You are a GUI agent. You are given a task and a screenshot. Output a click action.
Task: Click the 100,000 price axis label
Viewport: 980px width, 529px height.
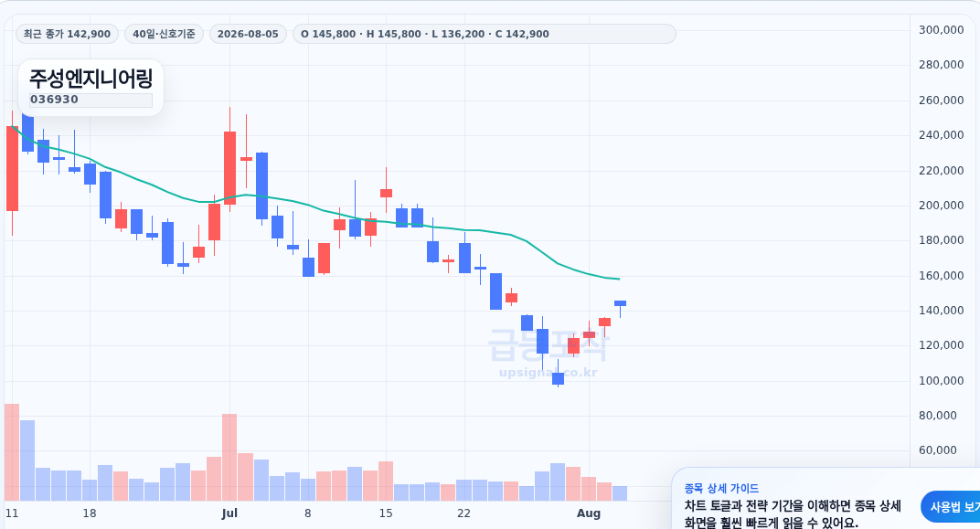click(x=941, y=380)
